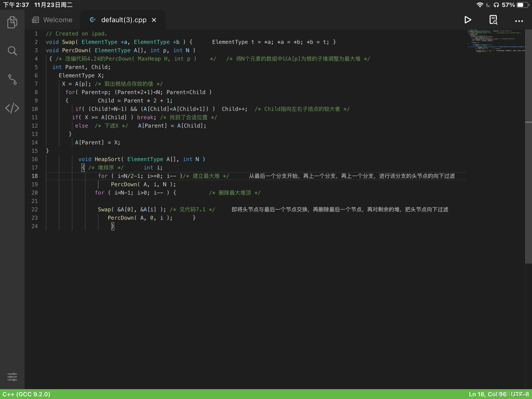Click 'HeapSort' function name on line 16

(x=108, y=159)
